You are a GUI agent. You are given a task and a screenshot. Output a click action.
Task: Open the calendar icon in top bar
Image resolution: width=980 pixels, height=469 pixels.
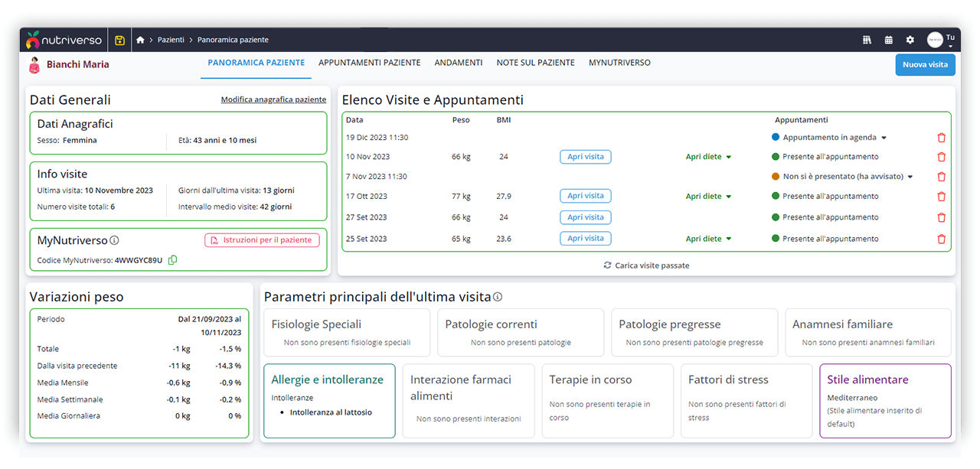pos(888,40)
